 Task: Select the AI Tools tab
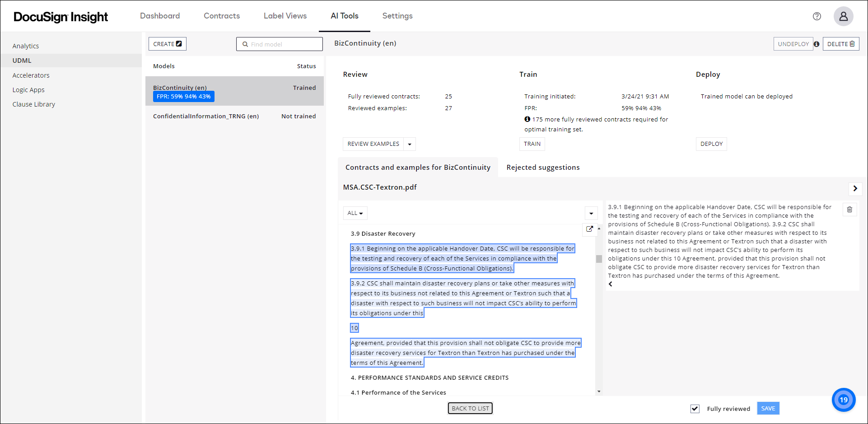coord(344,16)
